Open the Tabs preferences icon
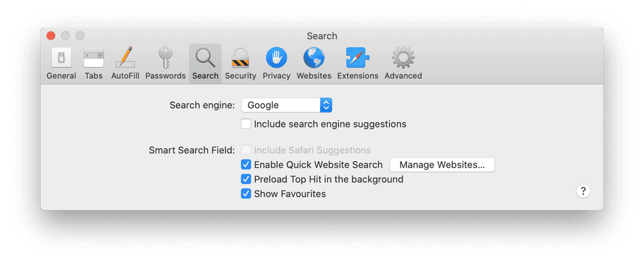The height and width of the screenshot is (264, 644). click(94, 58)
